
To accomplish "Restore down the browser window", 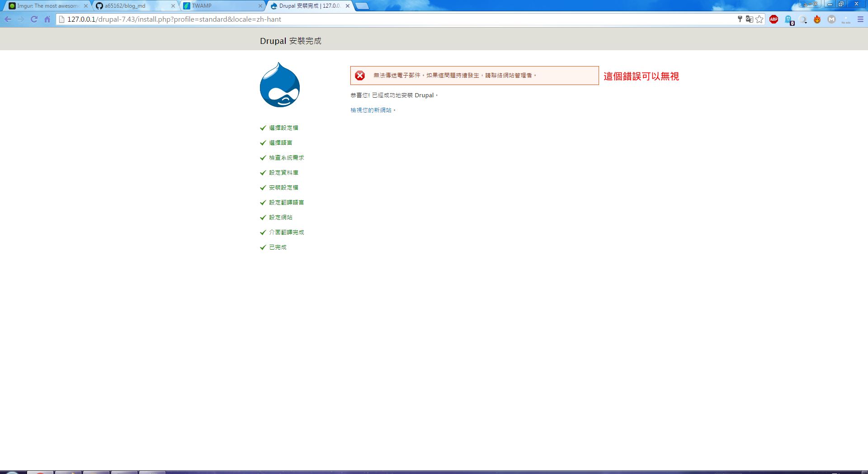I will point(841,4).
